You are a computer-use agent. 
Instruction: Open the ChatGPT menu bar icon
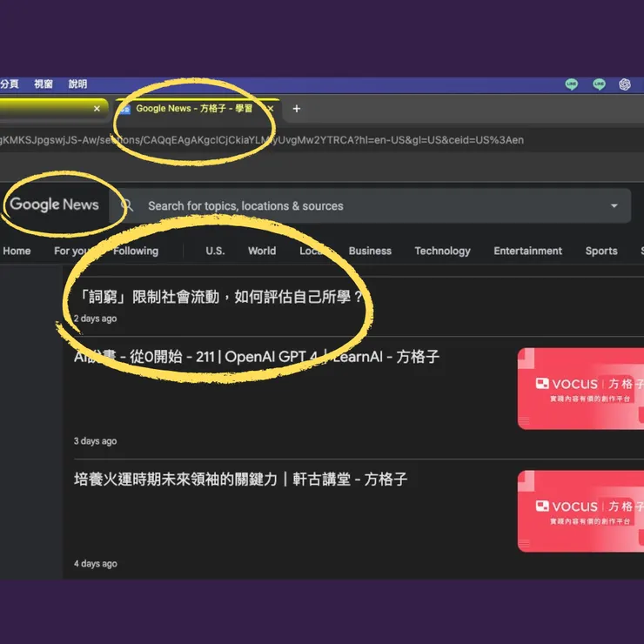625,84
